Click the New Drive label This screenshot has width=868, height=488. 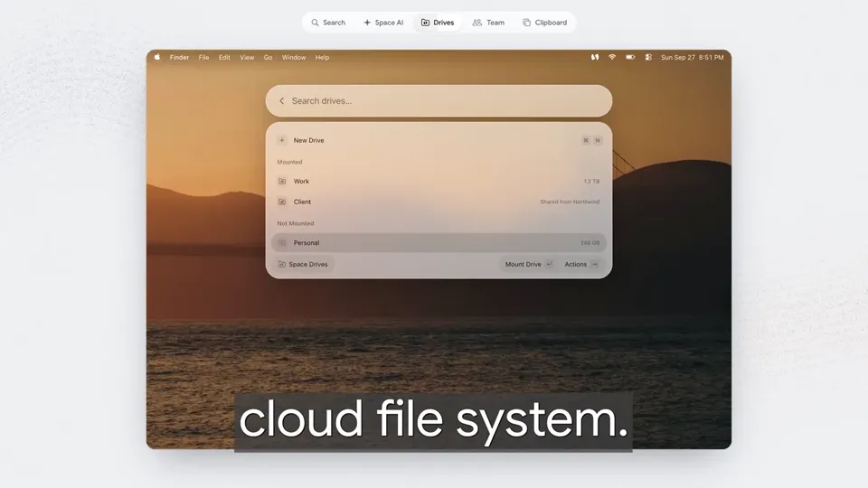tap(309, 141)
